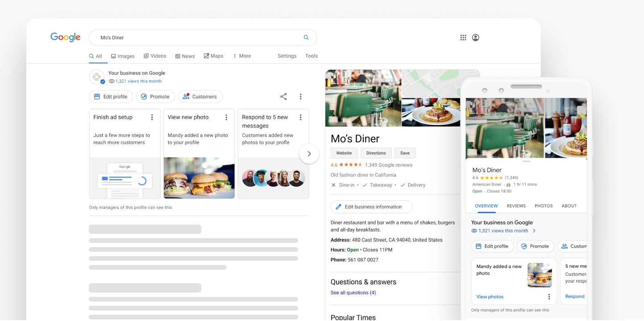Click the share icon on the business profile
Image resolution: width=644 pixels, height=321 pixels.
pos(283,96)
